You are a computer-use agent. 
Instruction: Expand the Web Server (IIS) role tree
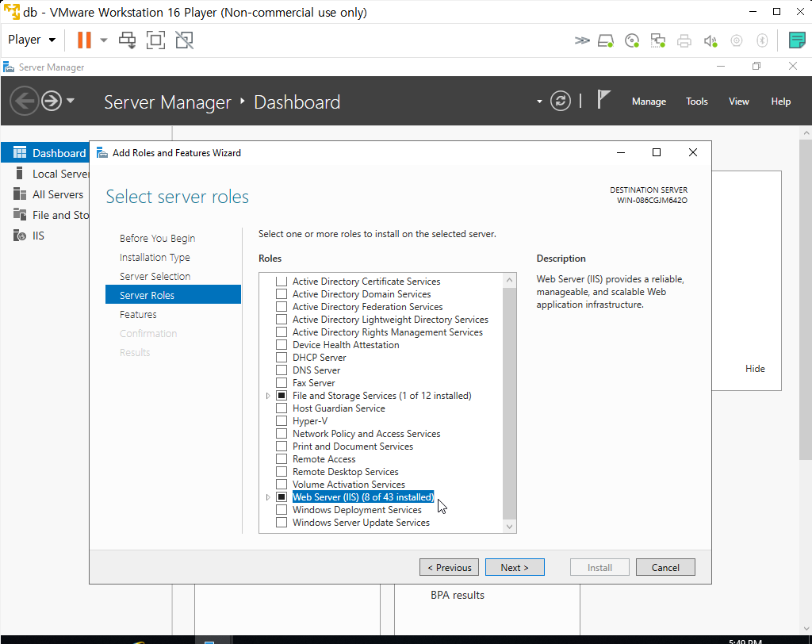tap(268, 497)
